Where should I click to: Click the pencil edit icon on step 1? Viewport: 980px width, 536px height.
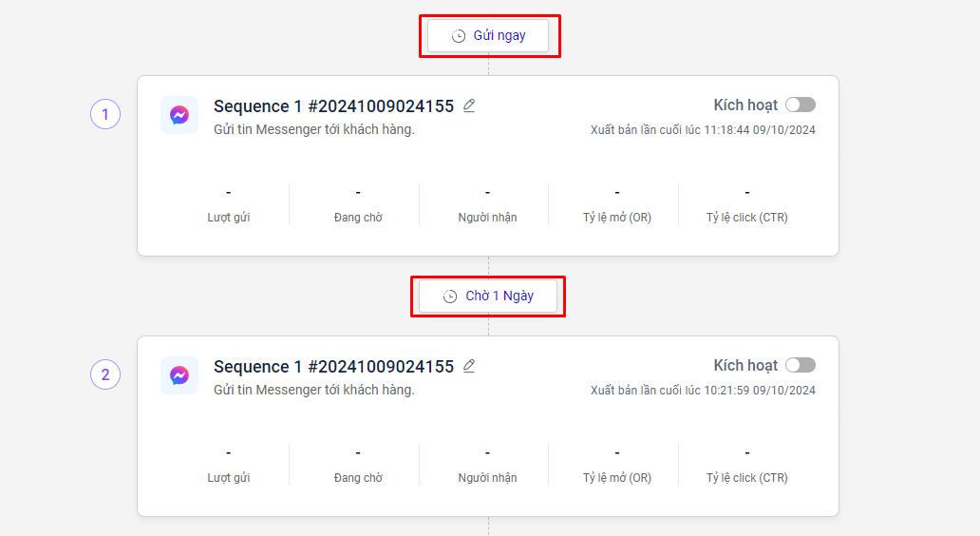click(469, 105)
